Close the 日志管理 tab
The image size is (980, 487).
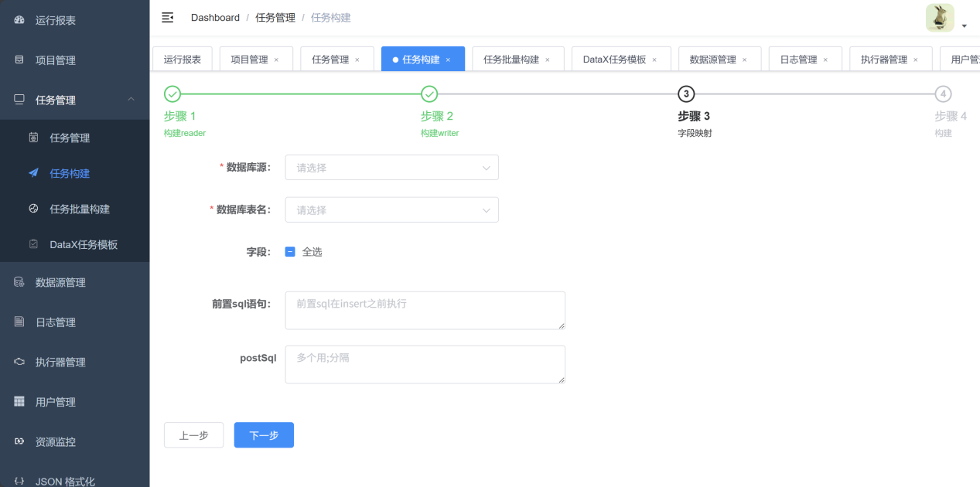coord(825,60)
